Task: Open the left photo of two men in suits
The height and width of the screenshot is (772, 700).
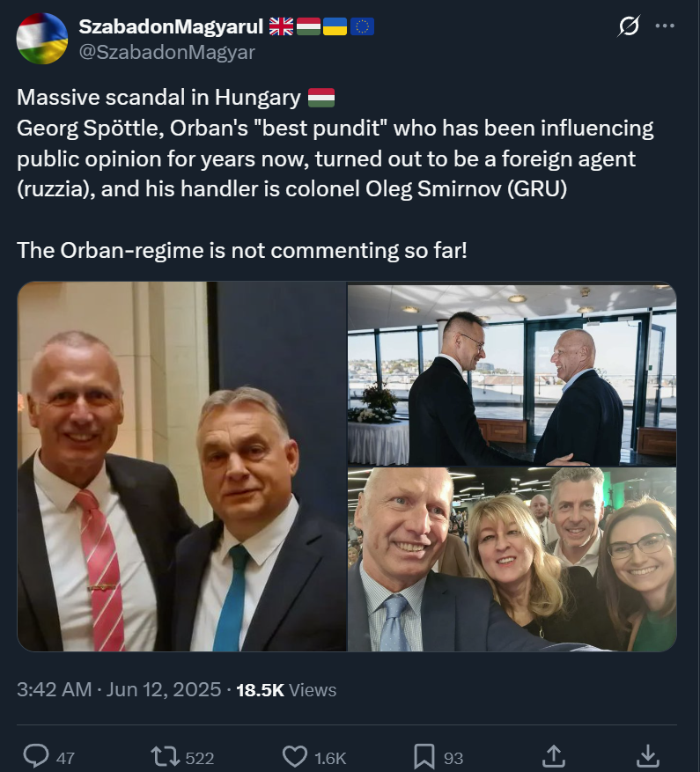Action: 181,467
